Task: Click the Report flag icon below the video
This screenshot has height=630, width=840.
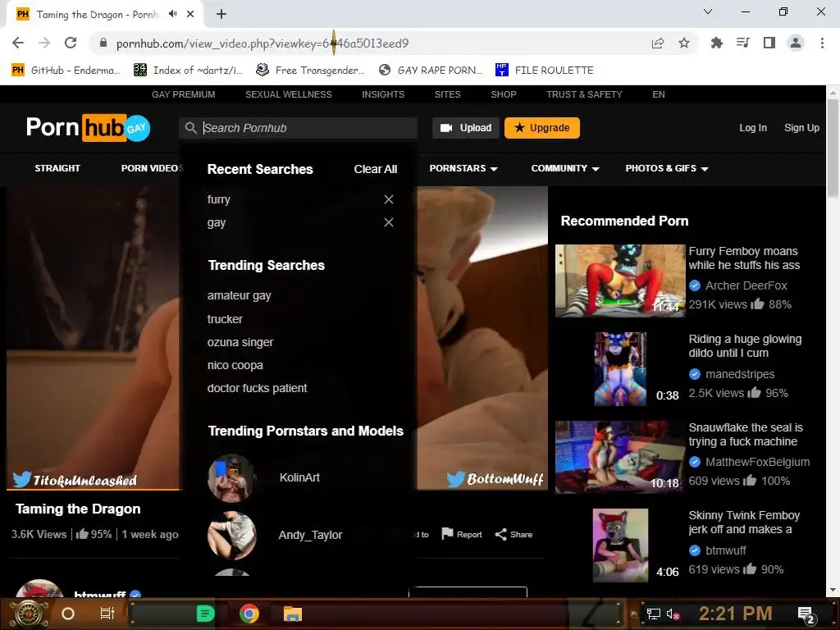Action: click(x=447, y=534)
